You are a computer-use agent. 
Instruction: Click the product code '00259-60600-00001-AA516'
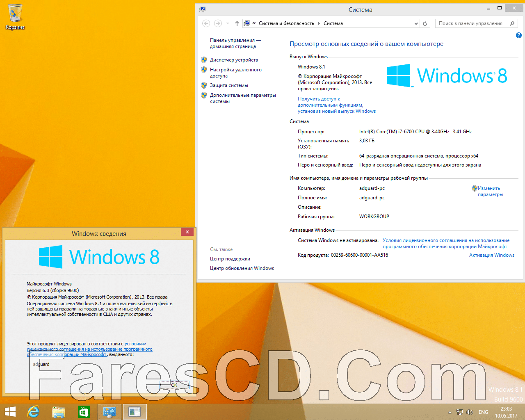359,255
